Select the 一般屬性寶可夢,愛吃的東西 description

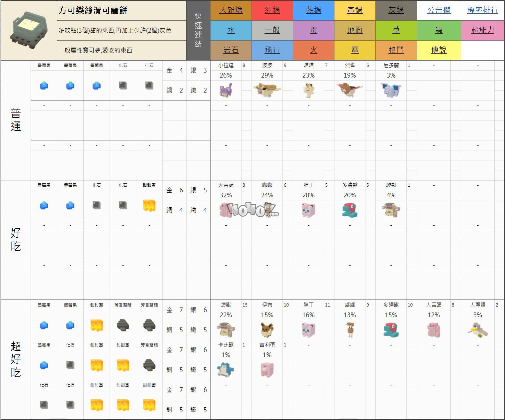tap(95, 50)
